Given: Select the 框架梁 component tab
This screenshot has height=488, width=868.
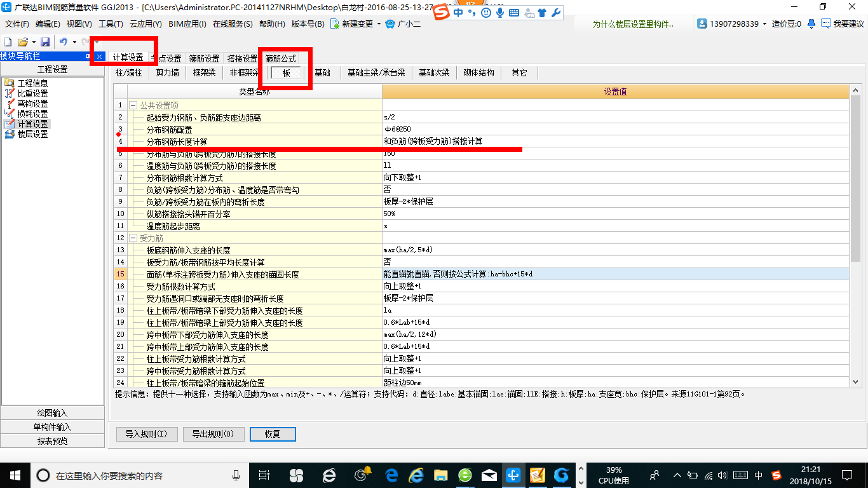Looking at the screenshot, I should coord(204,72).
